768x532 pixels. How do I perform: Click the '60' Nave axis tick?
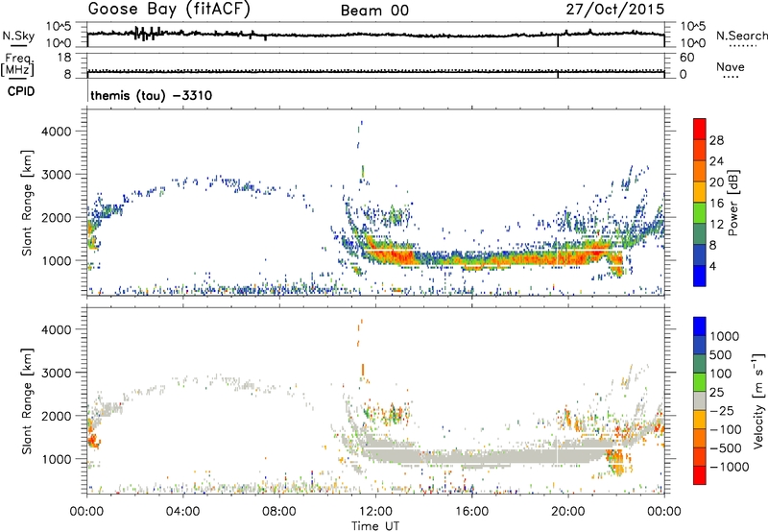coord(686,58)
